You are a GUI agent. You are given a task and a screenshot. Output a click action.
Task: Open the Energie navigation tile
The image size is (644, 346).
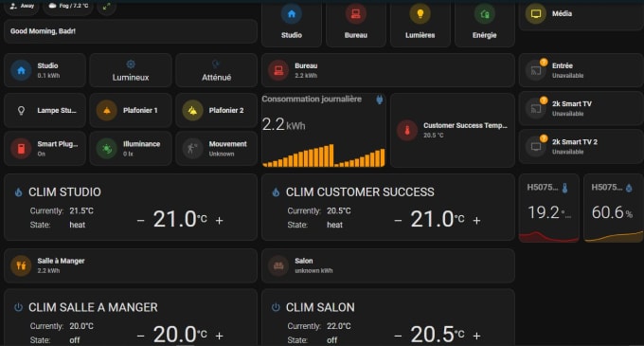point(485,24)
